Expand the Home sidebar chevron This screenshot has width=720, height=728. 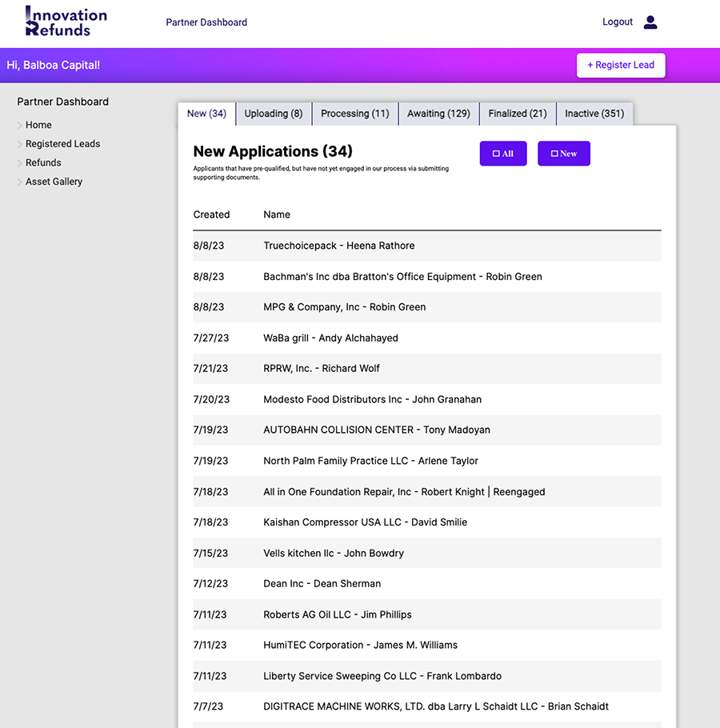[x=20, y=126]
